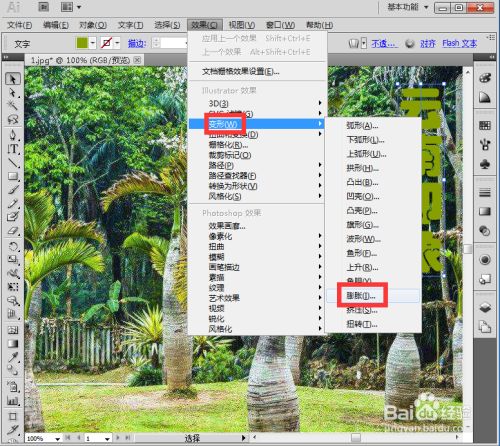Select the Pen tool
This screenshot has width=500, height=446.
tap(13, 135)
